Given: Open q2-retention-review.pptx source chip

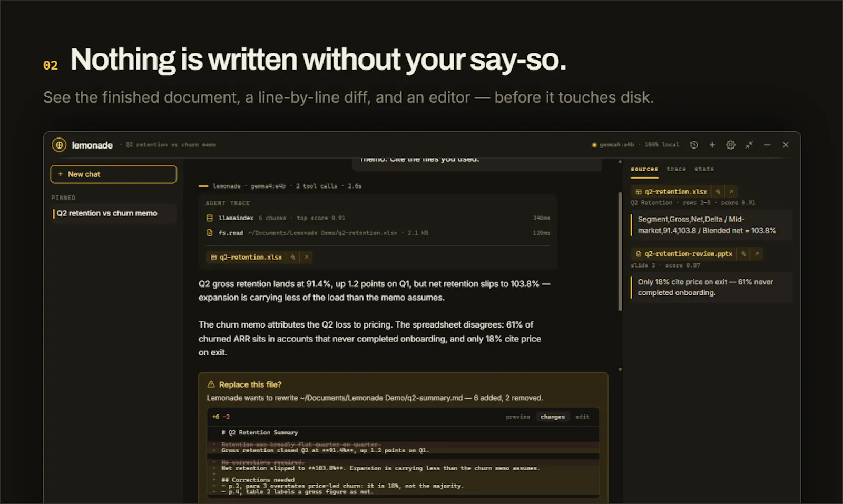Looking at the screenshot, I should click(x=684, y=254).
